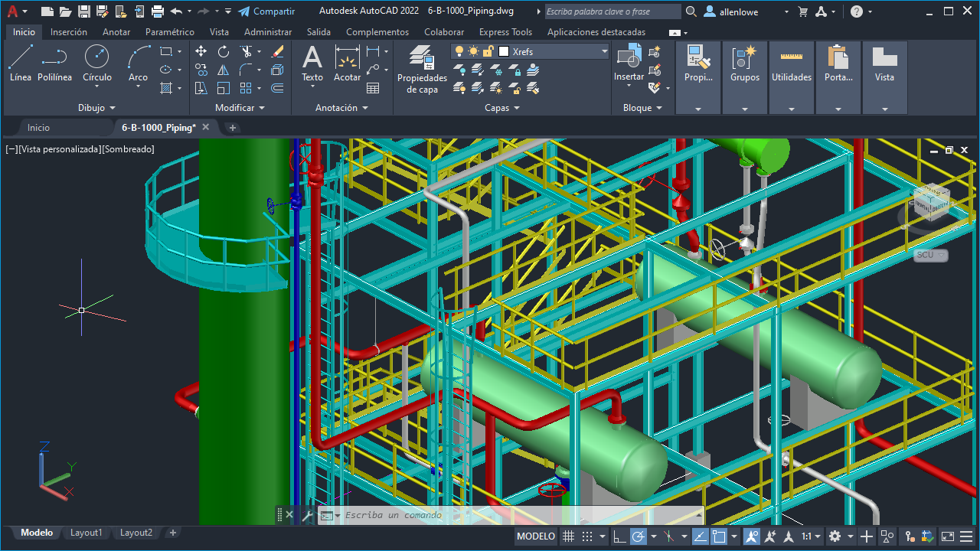Select the Línea drawing tool

coord(21,63)
